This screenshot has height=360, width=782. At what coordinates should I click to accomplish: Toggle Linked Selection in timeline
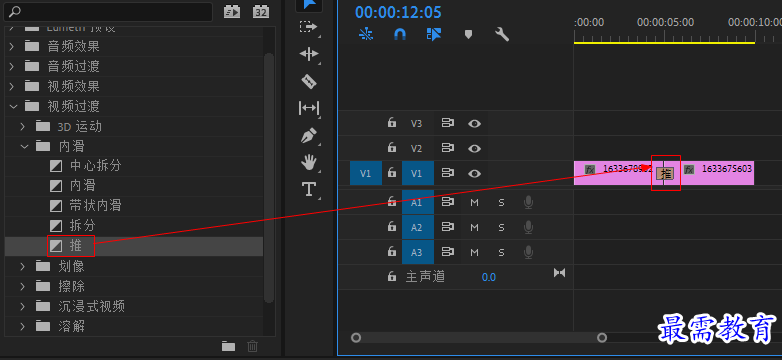click(x=434, y=34)
